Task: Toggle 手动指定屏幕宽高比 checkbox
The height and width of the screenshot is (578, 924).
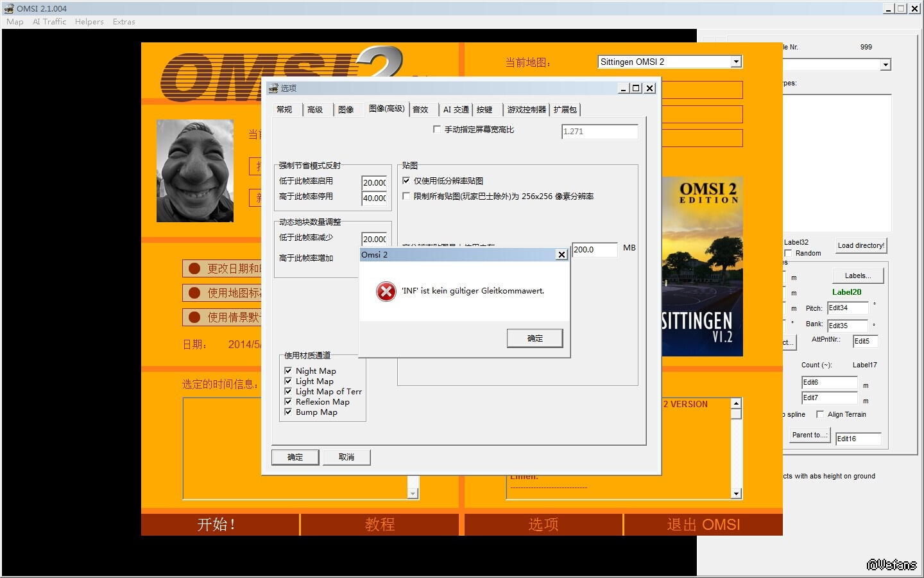Action: [x=437, y=130]
